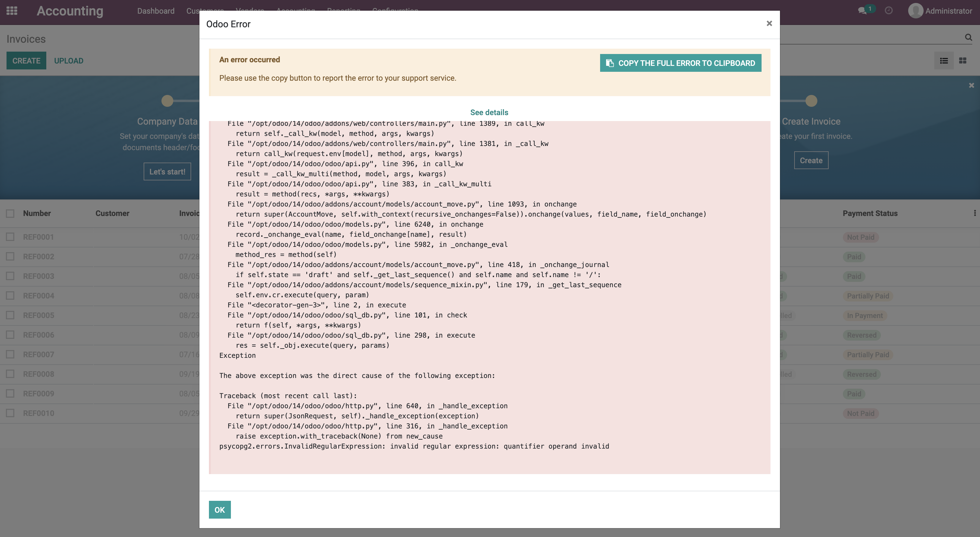
Task: Check the REF0007 row checkbox
Action: (x=10, y=355)
